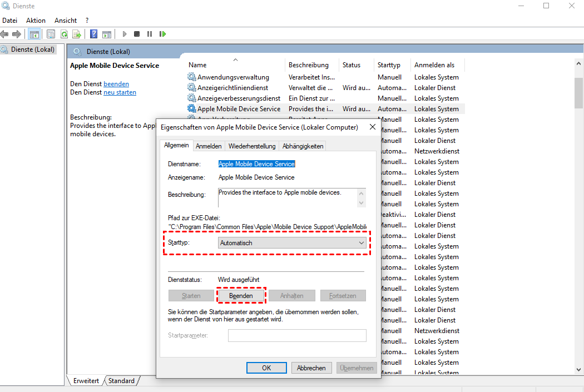Select the Anwendungsverwaltung service gear icon

(191, 77)
